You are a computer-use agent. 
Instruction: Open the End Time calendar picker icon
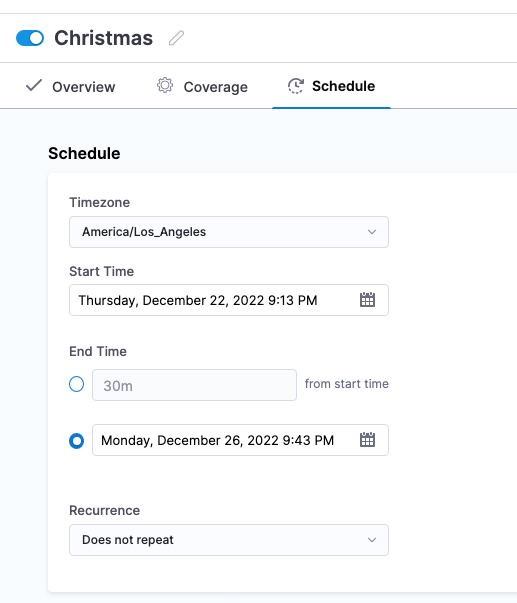point(367,440)
